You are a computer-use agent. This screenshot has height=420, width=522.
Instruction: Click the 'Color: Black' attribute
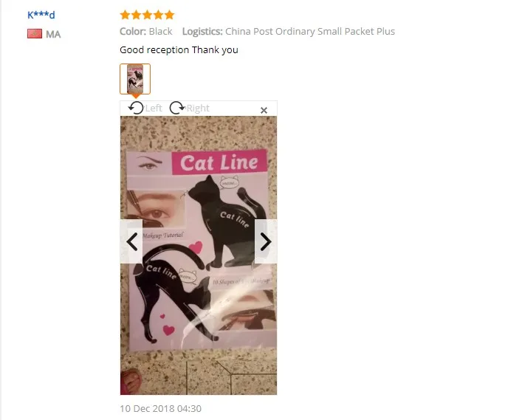(146, 31)
